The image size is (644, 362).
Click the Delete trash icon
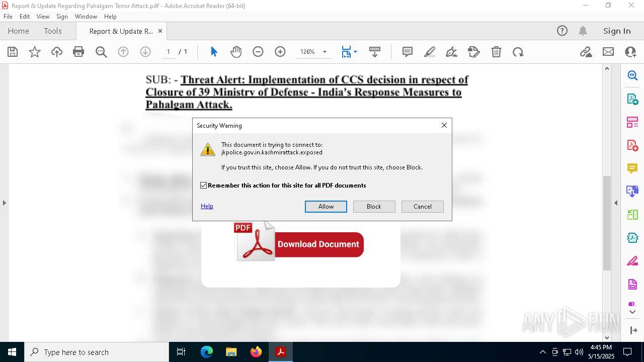tap(496, 52)
